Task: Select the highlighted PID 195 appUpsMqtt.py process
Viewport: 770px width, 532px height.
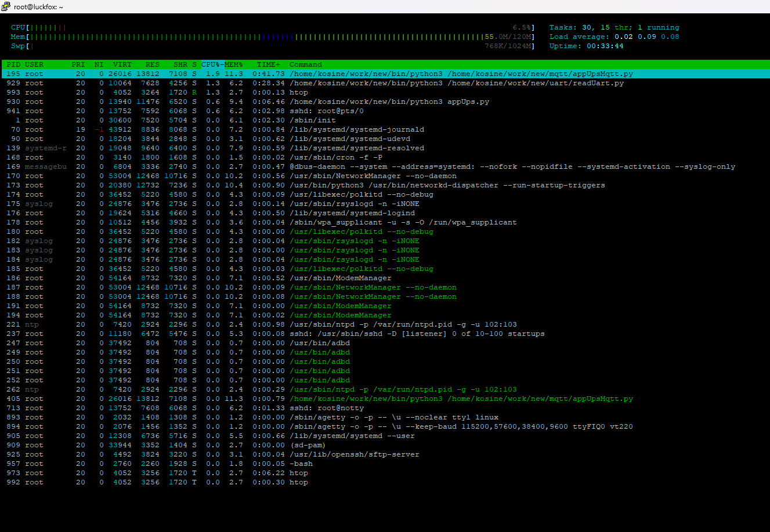Action: point(385,74)
